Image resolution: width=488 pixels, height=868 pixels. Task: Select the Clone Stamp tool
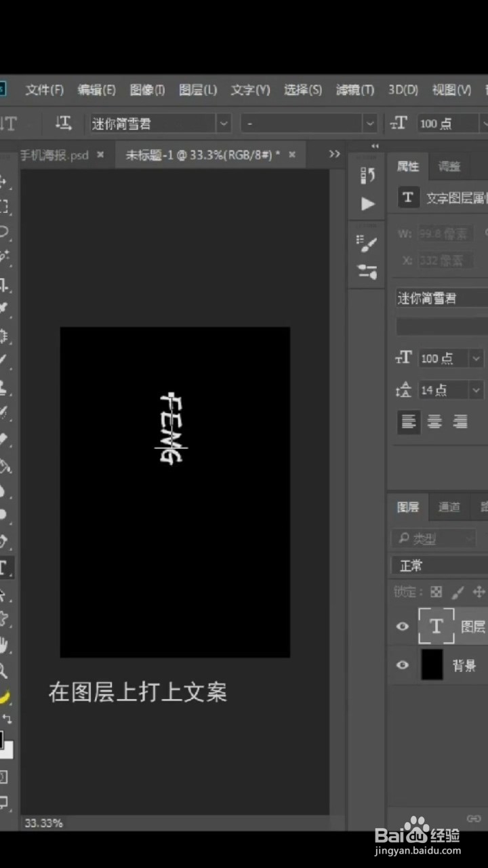click(x=3, y=387)
